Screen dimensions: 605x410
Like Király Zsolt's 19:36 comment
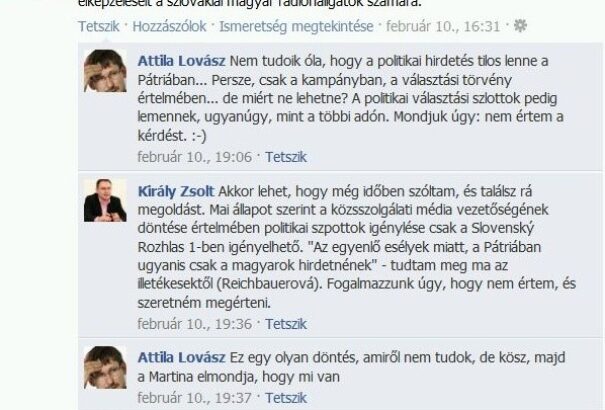(286, 324)
